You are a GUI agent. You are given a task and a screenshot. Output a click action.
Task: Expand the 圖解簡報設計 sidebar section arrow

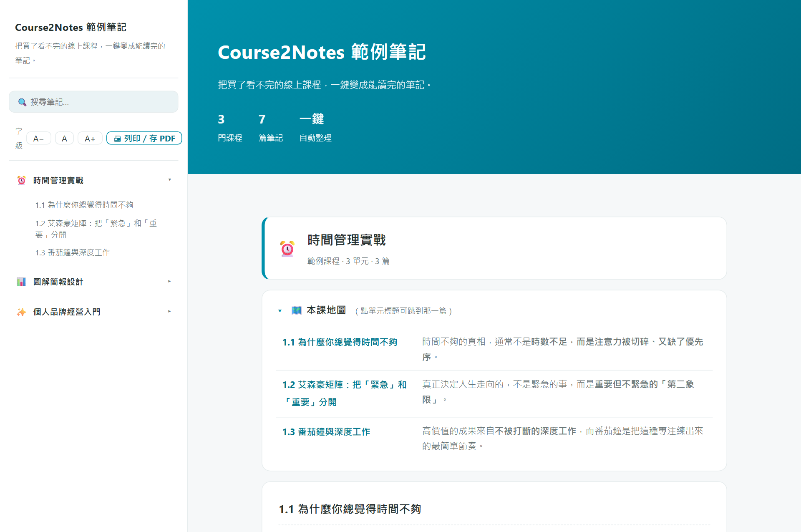point(169,281)
